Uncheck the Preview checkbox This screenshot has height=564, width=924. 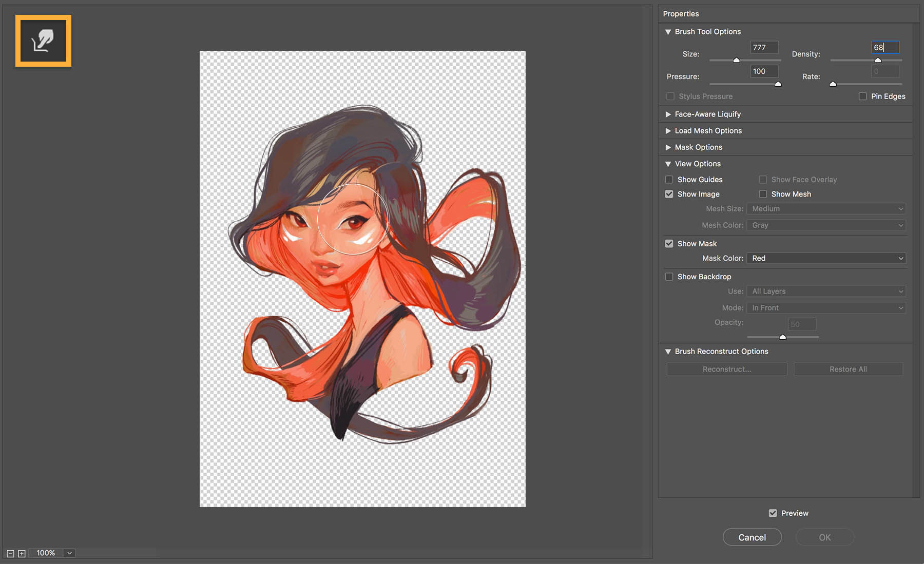click(773, 513)
